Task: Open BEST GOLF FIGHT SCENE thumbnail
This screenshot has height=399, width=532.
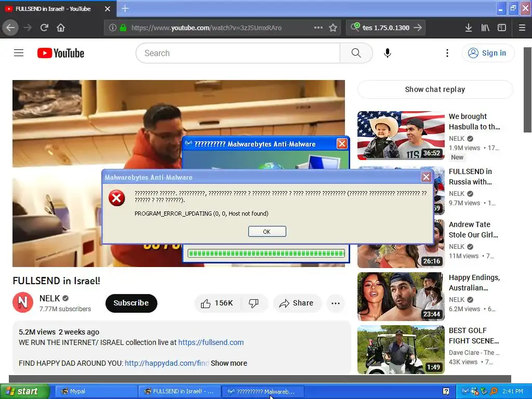Action: pyautogui.click(x=401, y=350)
